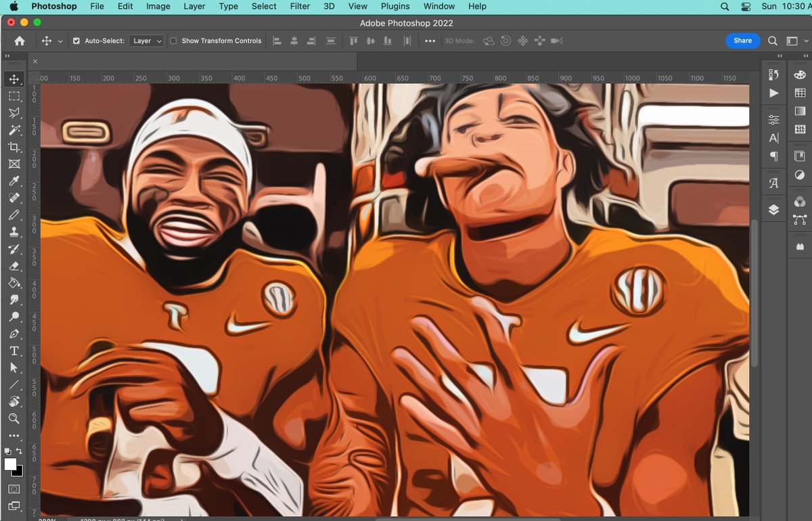Screen dimensions: 812x521
Task: Open the Gradients panel icon
Action: tap(800, 111)
